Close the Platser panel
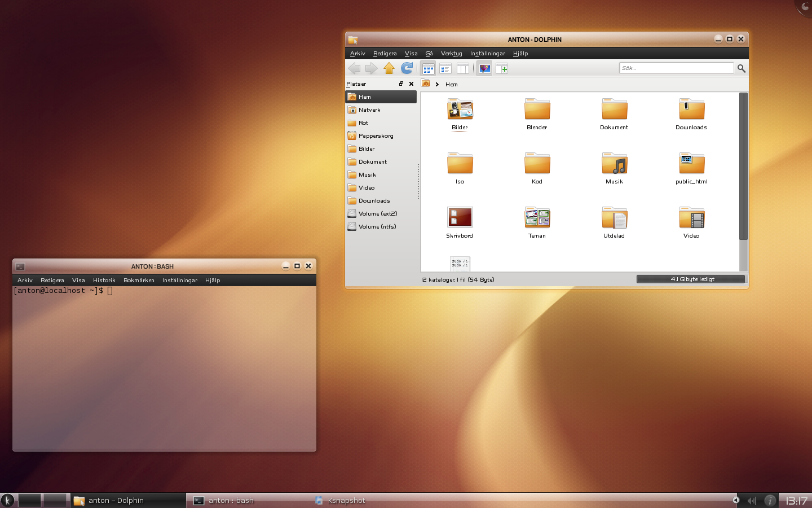812x508 pixels. pos(411,84)
